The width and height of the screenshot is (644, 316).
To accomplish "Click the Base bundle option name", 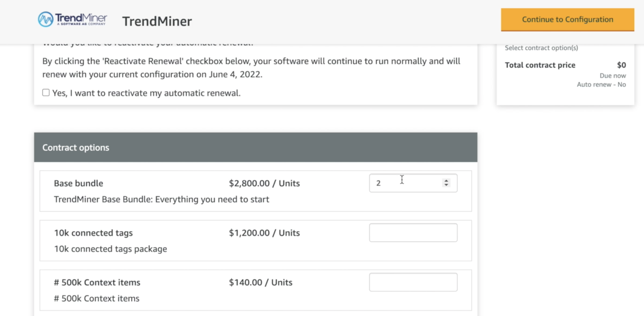I will (x=79, y=183).
